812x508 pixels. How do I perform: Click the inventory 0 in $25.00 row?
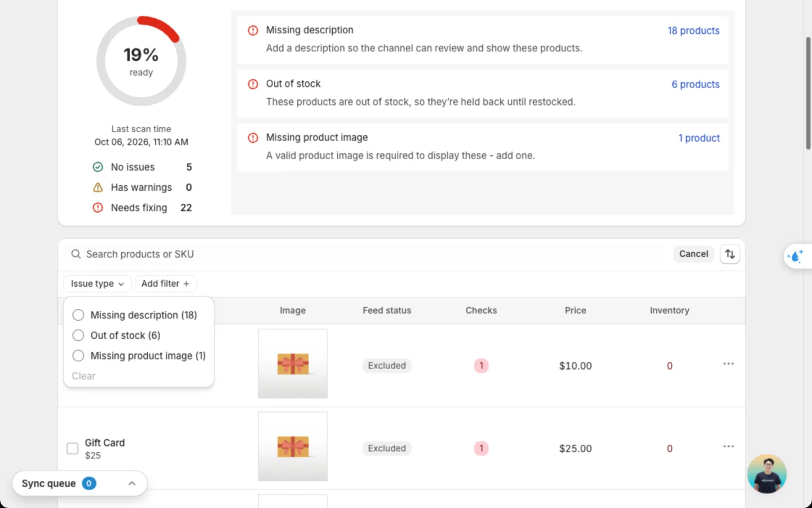coord(669,449)
